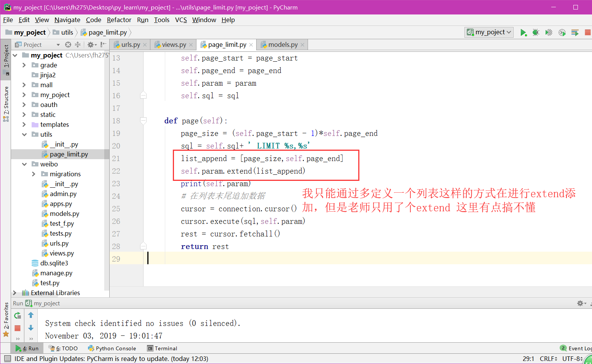Click the CRLF line separator indicator
The image size is (592, 364).
pyautogui.click(x=548, y=359)
